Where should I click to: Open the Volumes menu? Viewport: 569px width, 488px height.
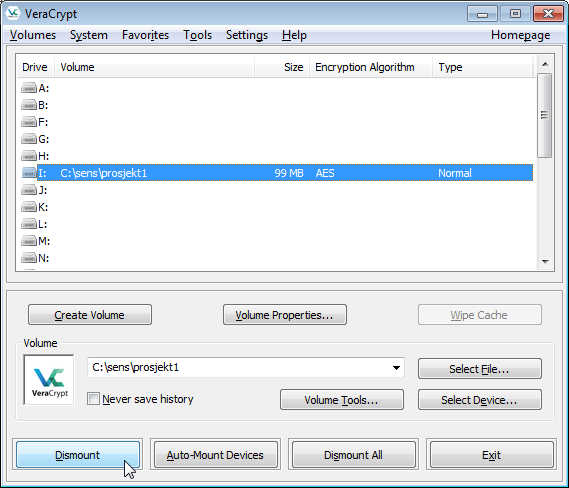(33, 35)
